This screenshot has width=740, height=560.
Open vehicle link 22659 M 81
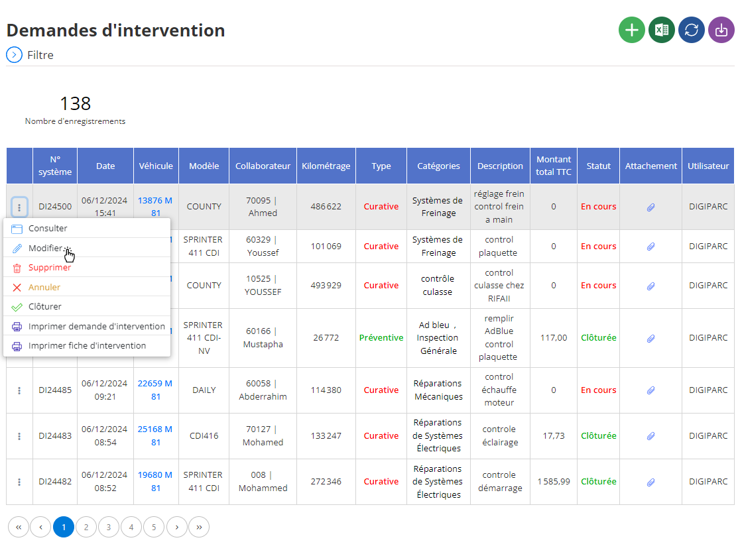click(x=155, y=390)
